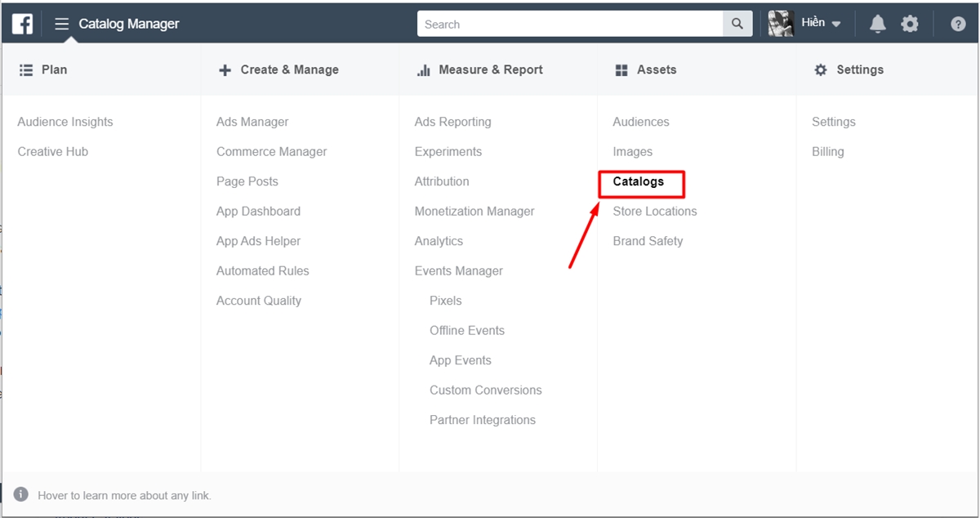
Task: Click the Catalogs menu item
Action: (639, 181)
